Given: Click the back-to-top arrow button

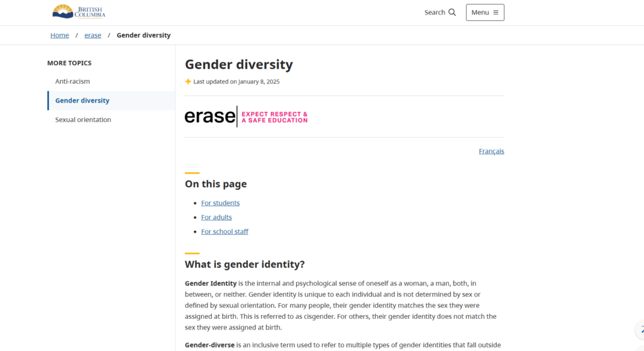Looking at the screenshot, I should point(640,330).
